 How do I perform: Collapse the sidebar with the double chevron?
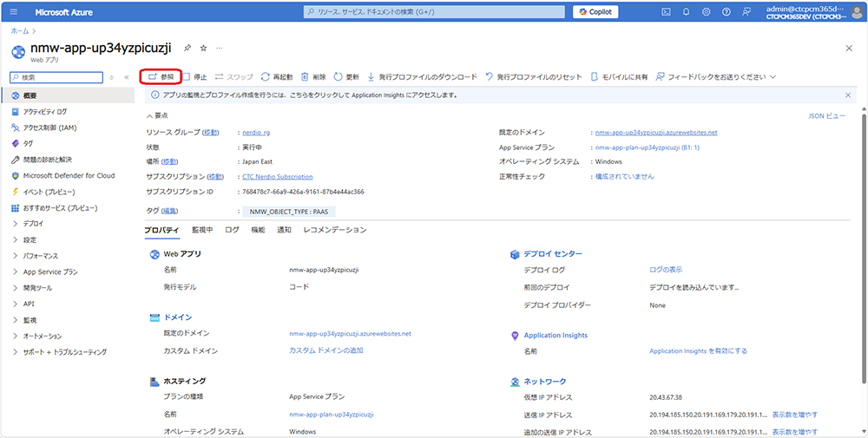point(126,77)
